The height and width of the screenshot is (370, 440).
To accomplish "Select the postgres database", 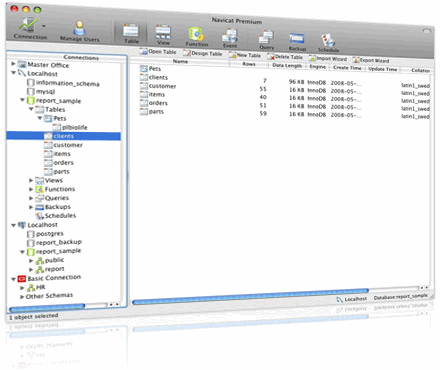I will point(45,234).
